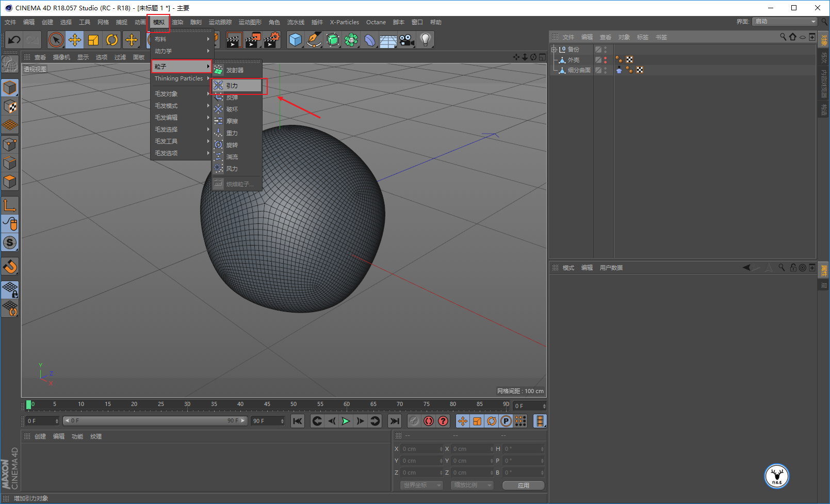Image resolution: width=830 pixels, height=504 pixels.
Task: Activate the Scale tool in top toolbar
Action: (93, 40)
